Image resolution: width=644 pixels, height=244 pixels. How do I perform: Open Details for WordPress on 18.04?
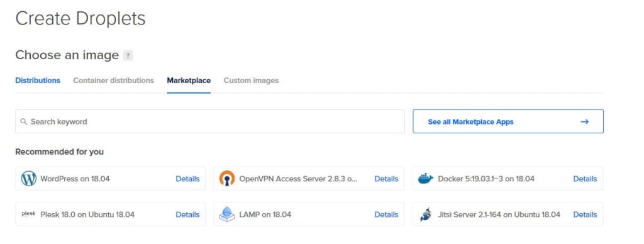[187, 179]
